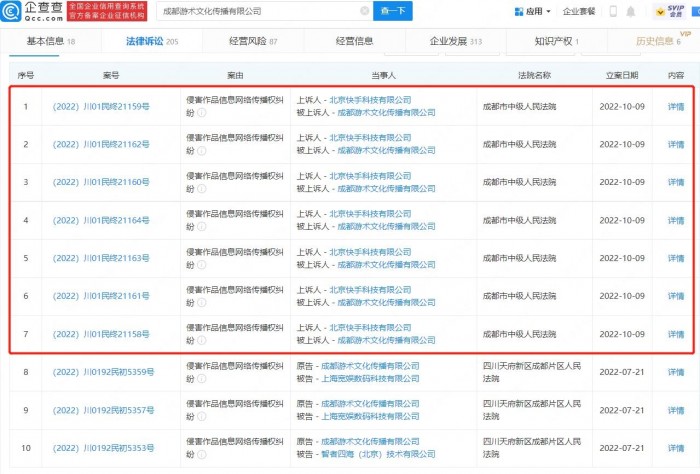The height and width of the screenshot is (474, 700).
Task: Click the info icon in row 6 case cause
Action: point(202,303)
